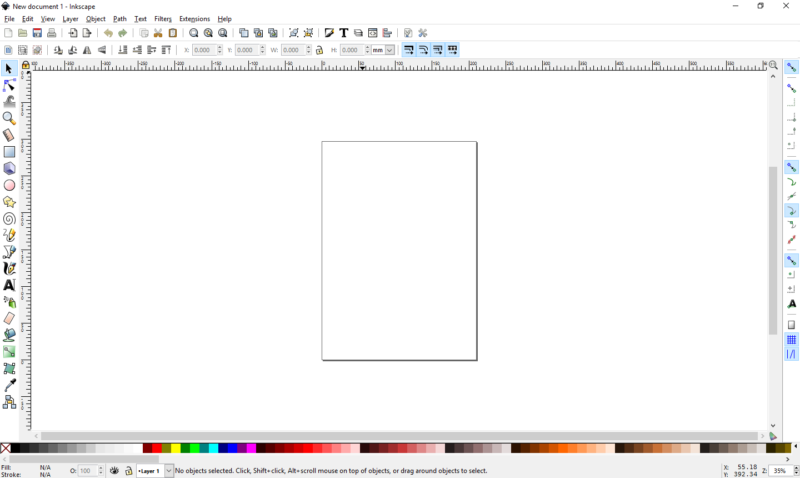Open the Edit menu
800x478 pixels.
tap(28, 19)
